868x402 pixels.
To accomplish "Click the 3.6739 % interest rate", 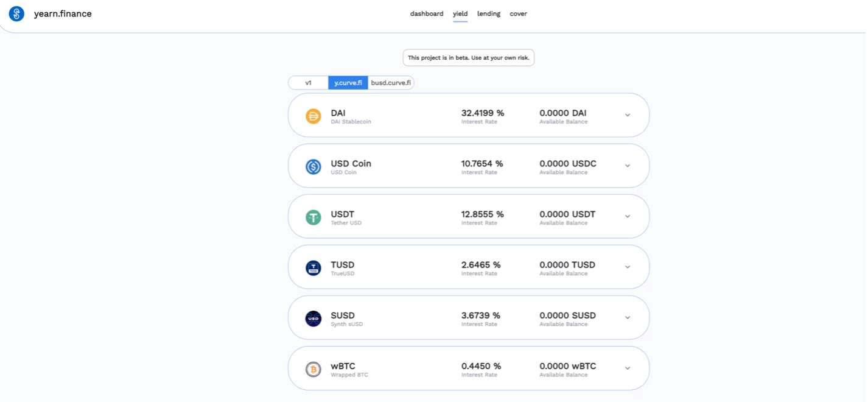I will point(481,315).
